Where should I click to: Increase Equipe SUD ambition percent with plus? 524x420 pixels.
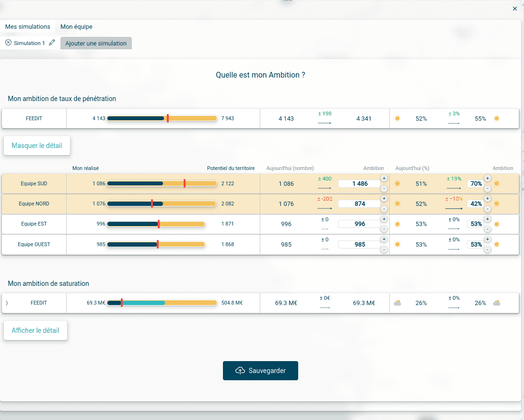coord(488,178)
